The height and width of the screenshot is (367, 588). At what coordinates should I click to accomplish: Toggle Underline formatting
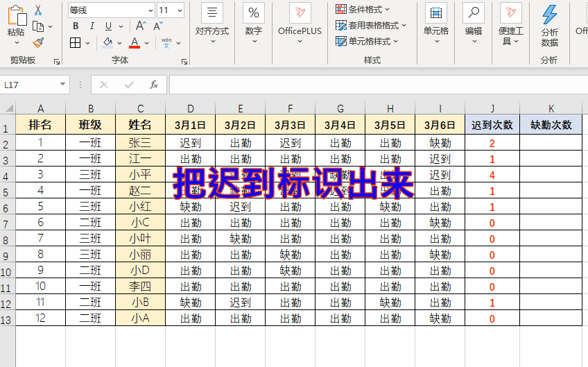pos(108,26)
